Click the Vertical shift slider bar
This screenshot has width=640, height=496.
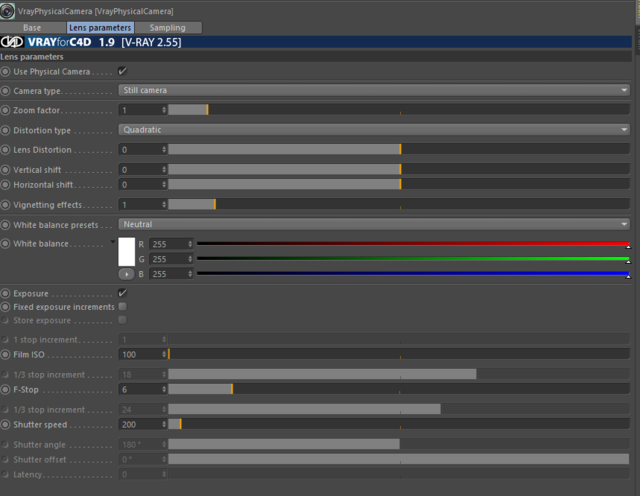399,169
